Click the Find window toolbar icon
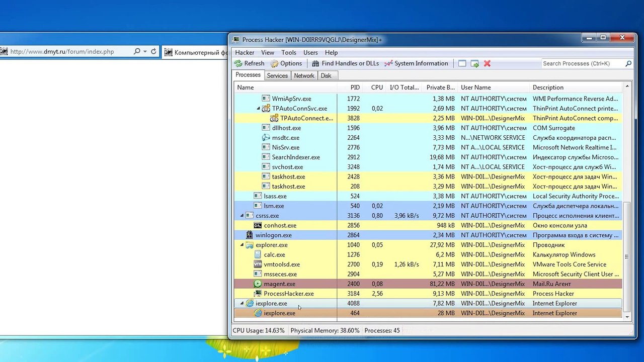644x362 pixels. [462, 63]
